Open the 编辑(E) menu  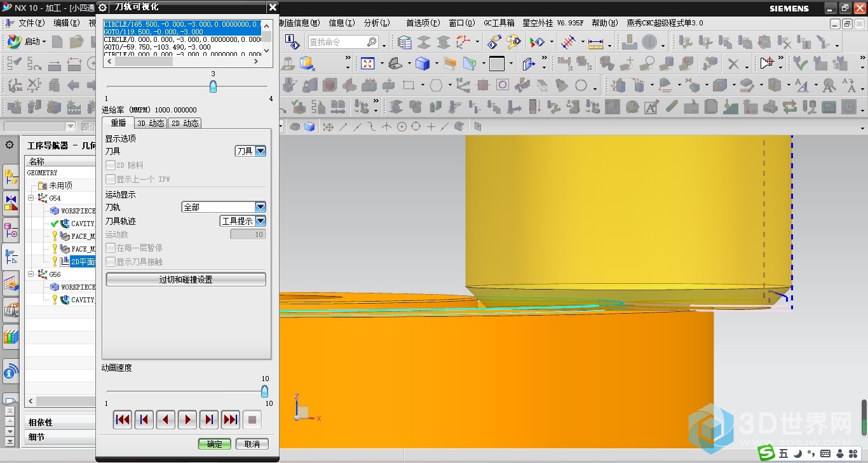click(66, 23)
